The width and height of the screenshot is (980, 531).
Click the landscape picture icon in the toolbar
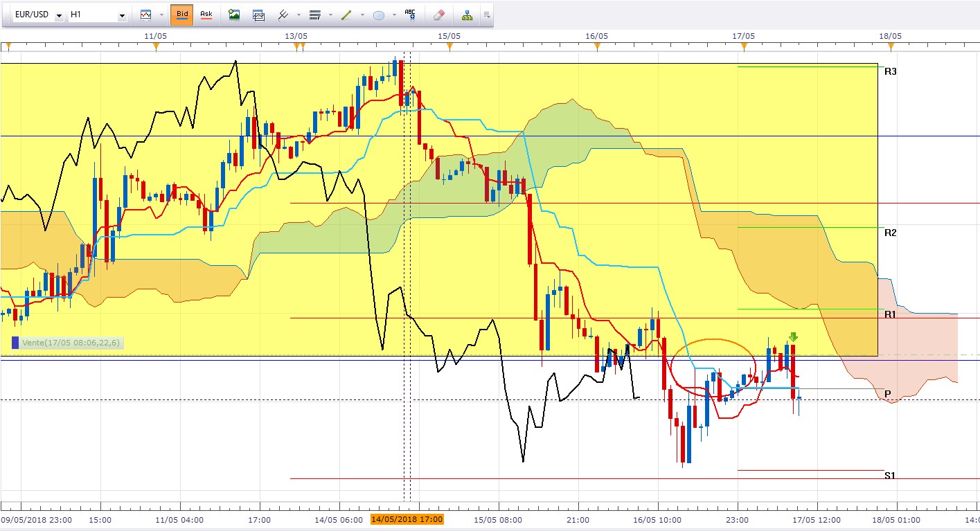pos(234,15)
